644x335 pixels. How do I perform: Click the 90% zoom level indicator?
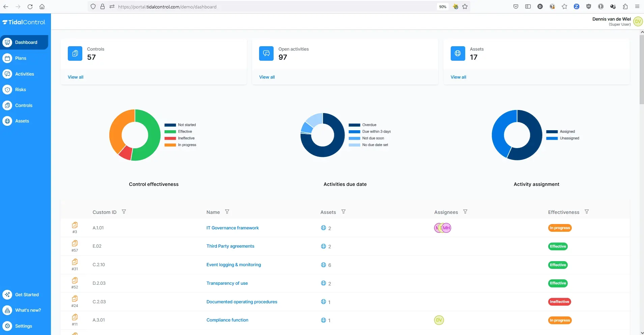[x=443, y=7]
